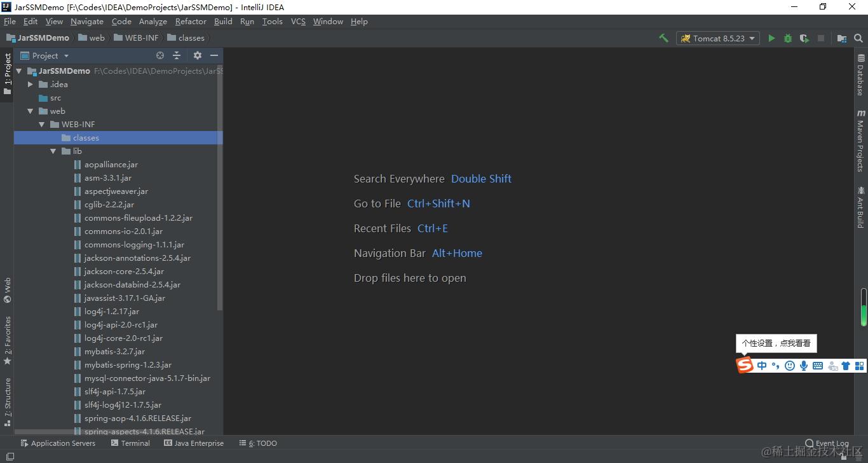This screenshot has width=868, height=463.
Task: Open the VCS menu
Action: pyautogui.click(x=298, y=21)
